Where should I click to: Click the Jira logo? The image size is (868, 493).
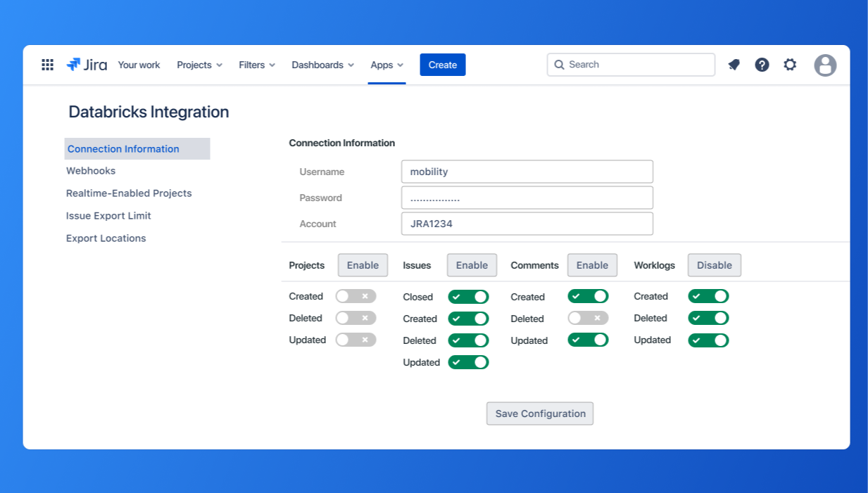pos(87,65)
